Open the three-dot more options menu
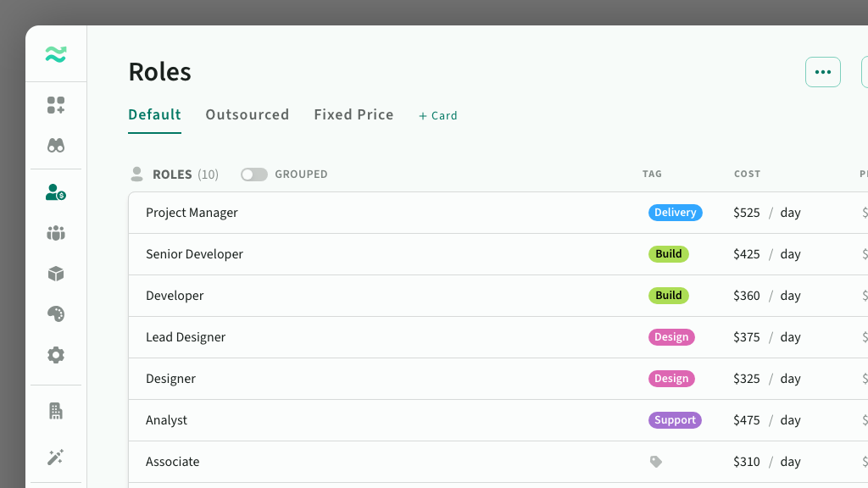 pos(822,72)
